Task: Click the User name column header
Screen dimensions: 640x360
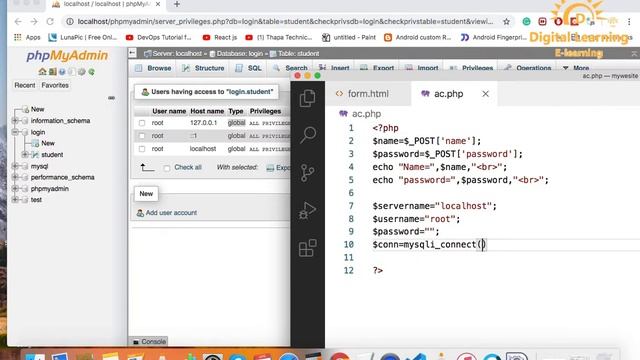Action: [x=169, y=111]
